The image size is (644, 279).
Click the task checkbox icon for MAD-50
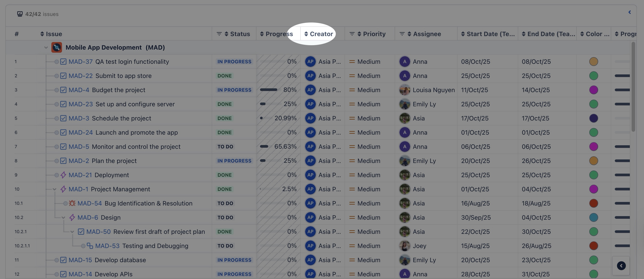[x=81, y=232]
